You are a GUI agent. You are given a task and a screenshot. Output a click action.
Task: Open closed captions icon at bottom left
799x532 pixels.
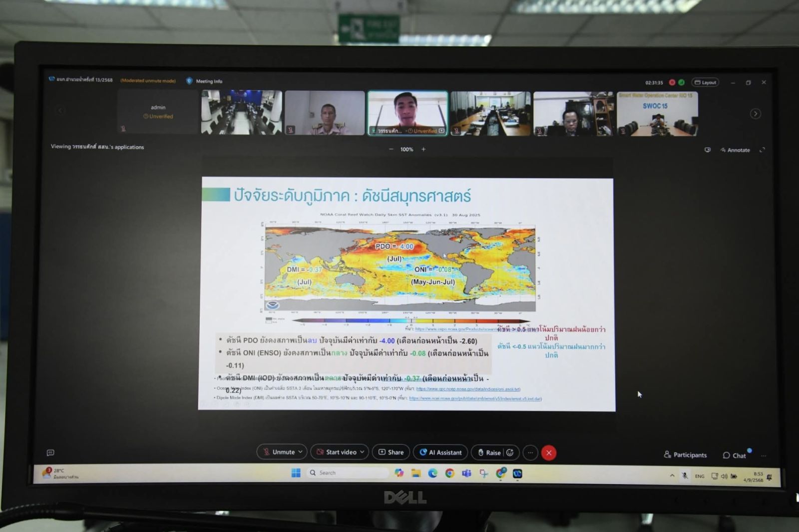pyautogui.click(x=50, y=453)
